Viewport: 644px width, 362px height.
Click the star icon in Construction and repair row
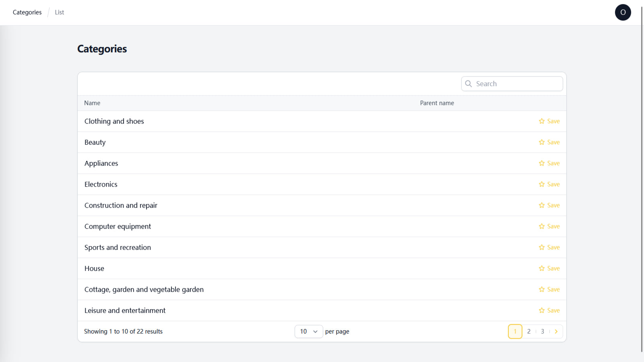click(x=542, y=205)
